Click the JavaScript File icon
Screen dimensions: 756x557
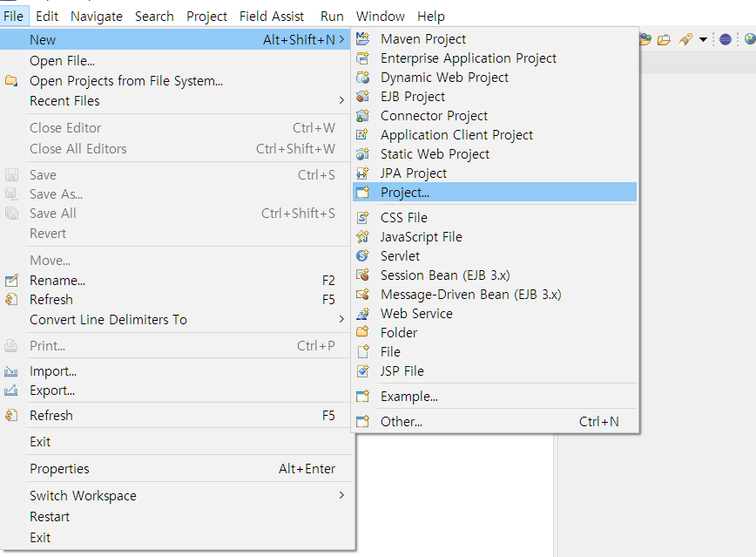pos(362,237)
